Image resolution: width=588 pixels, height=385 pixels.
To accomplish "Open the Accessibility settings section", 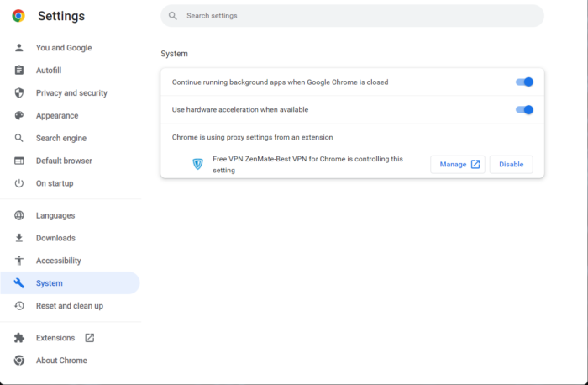I will click(59, 261).
